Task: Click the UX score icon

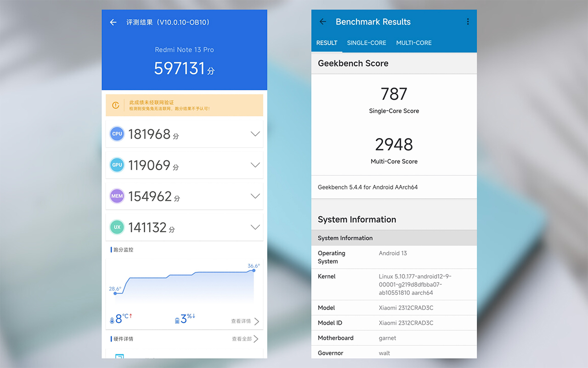Action: coord(117,227)
